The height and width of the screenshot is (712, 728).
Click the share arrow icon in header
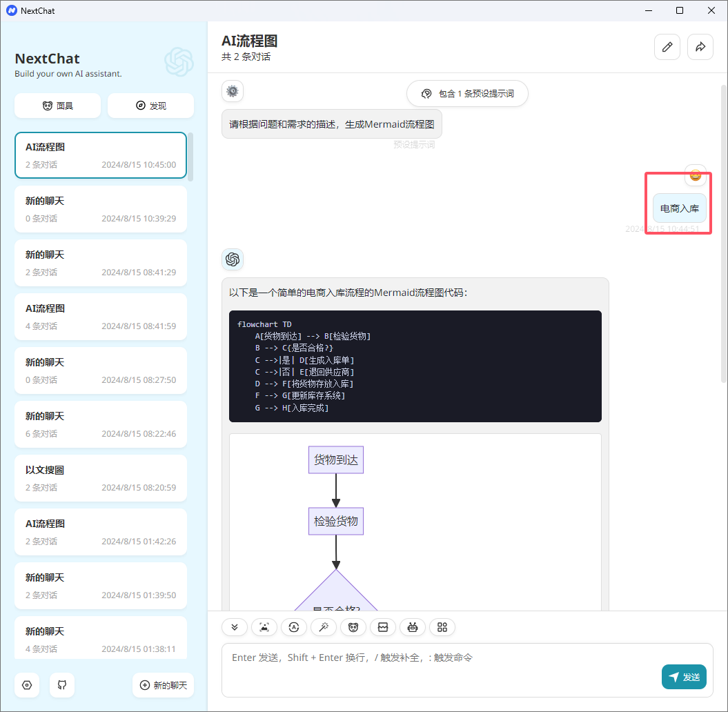pyautogui.click(x=700, y=47)
